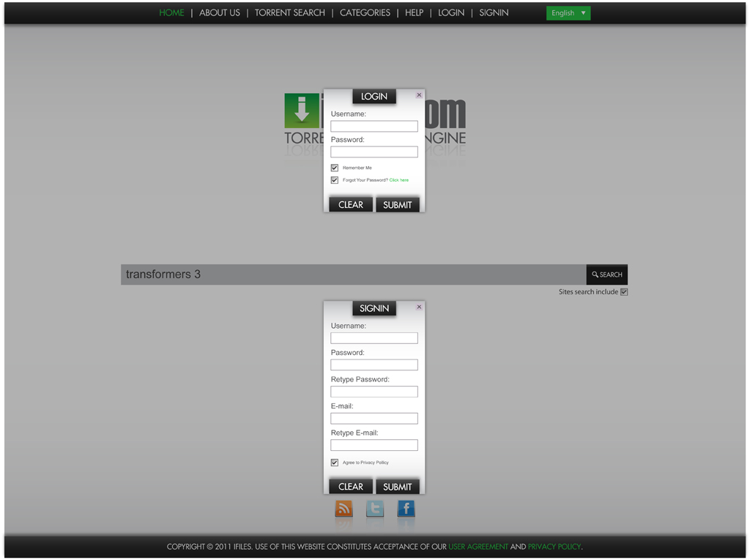Click SUBMIT on the LOGIN form

click(x=398, y=204)
